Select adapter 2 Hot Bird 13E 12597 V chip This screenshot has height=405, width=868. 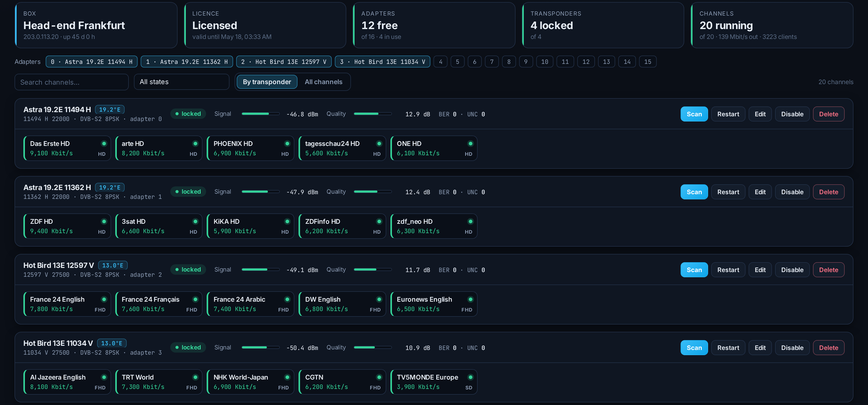pyautogui.click(x=283, y=62)
